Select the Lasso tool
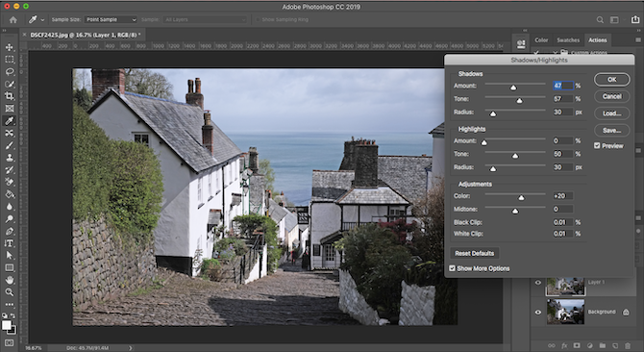Image resolution: width=644 pixels, height=352 pixels. 9,72
